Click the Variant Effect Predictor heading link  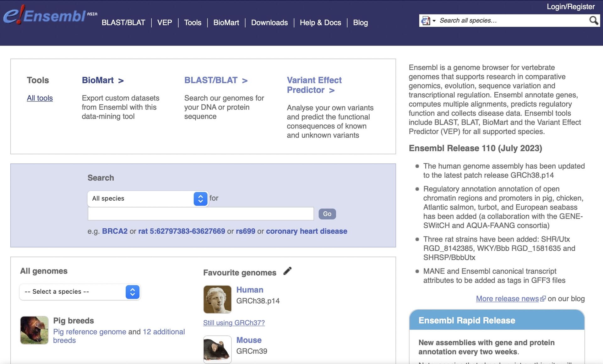coord(314,85)
